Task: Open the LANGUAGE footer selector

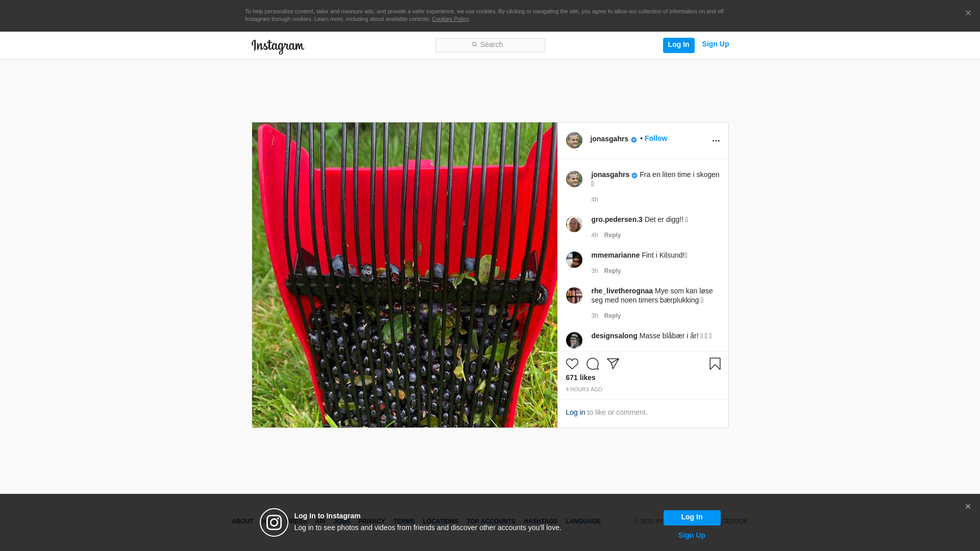Action: tap(583, 521)
